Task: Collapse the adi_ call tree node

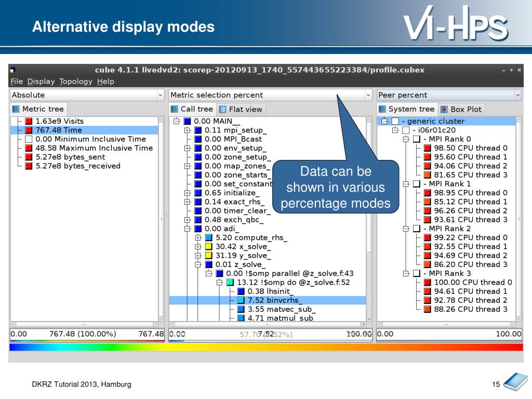Action: pos(187,229)
